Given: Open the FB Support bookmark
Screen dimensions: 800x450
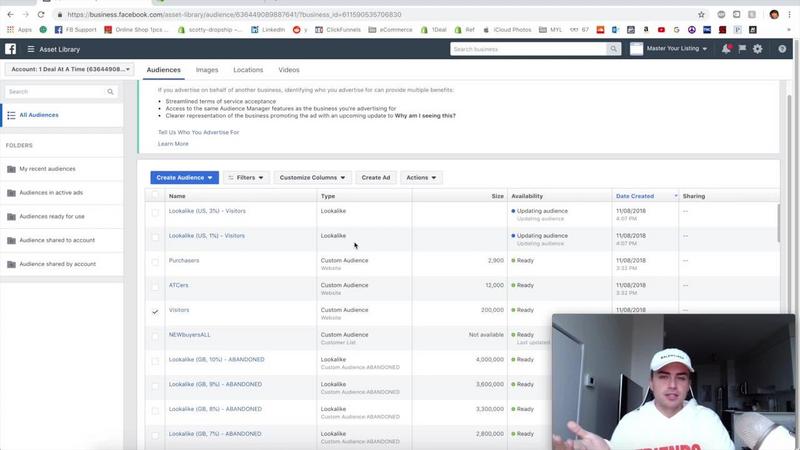Looking at the screenshot, I should [x=76, y=30].
